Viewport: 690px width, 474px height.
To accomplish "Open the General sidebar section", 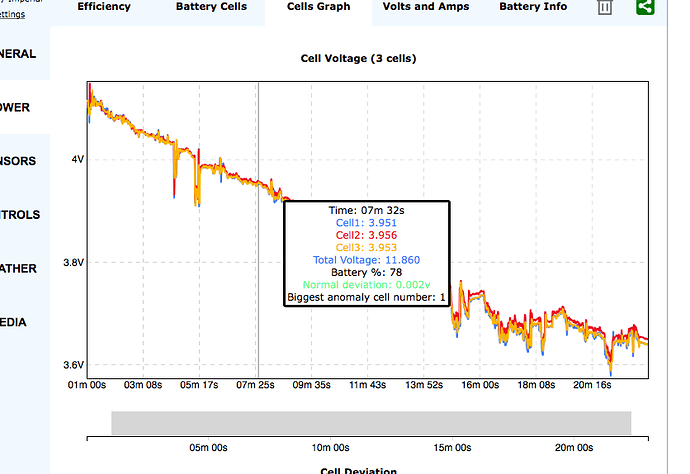I will 20,53.
